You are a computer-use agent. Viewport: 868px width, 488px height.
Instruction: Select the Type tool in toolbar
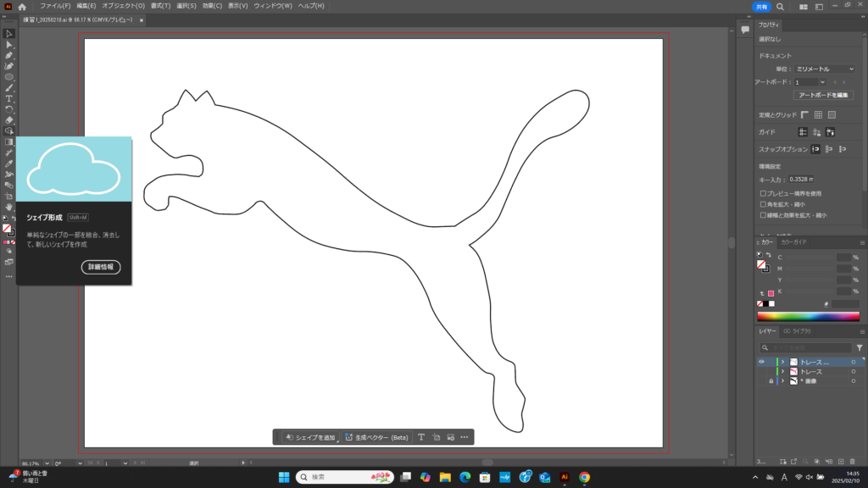tap(9, 98)
